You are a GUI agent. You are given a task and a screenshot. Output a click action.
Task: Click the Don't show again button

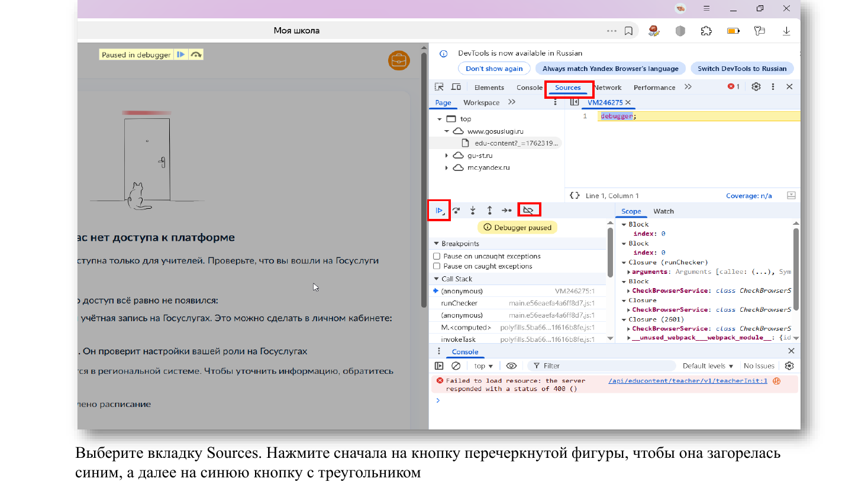(494, 69)
